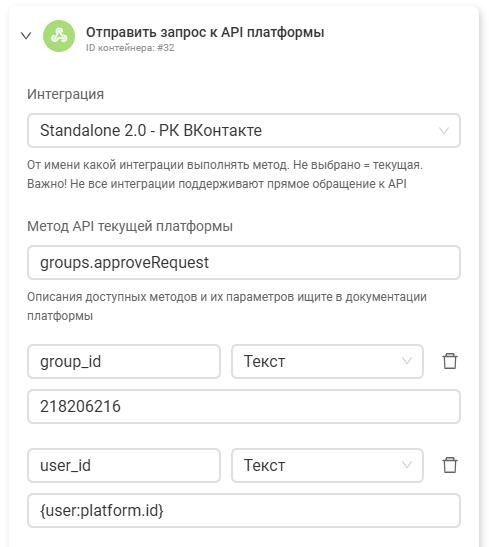This screenshot has width=489, height=547.
Task: Open the Standalone 2.0 integration dropdown
Action: pos(244,130)
